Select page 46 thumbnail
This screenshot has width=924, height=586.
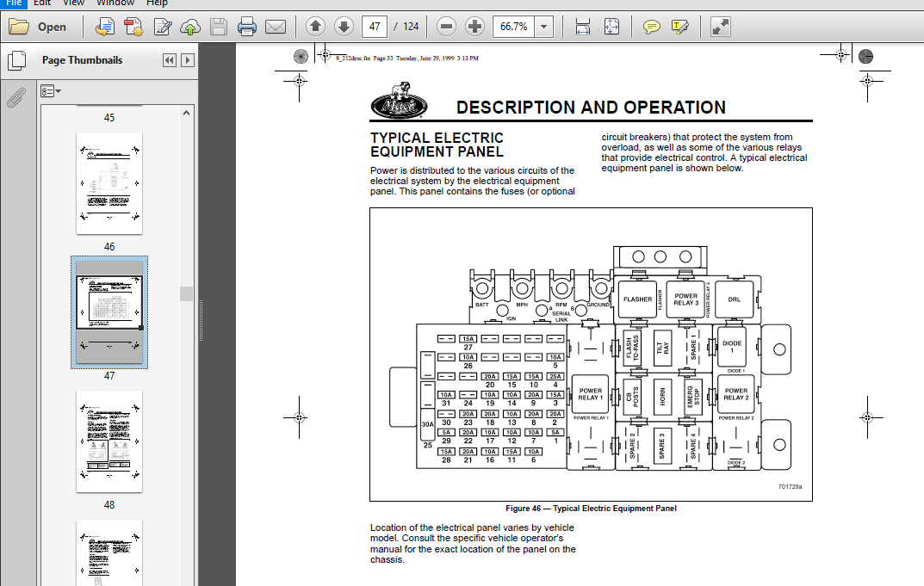tap(109, 183)
